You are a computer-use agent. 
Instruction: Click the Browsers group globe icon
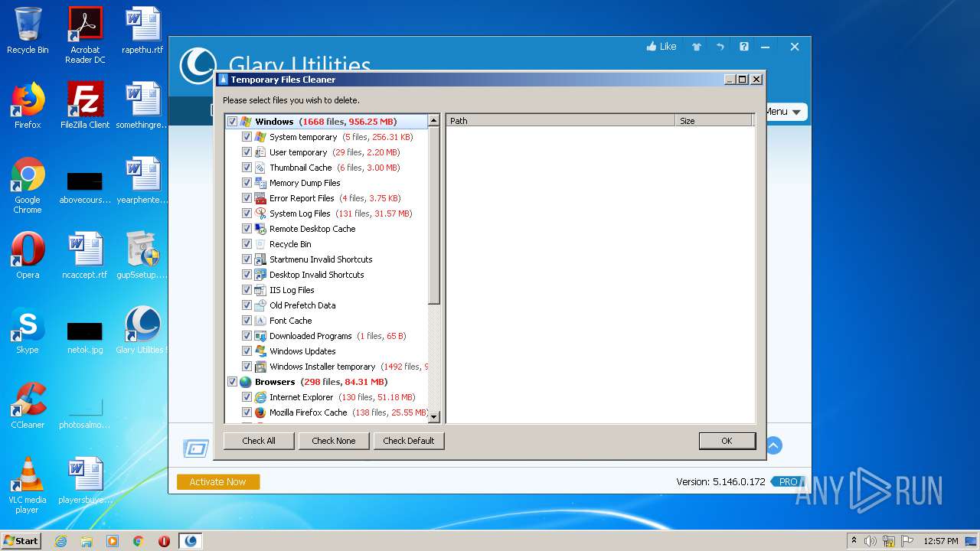pyautogui.click(x=246, y=382)
